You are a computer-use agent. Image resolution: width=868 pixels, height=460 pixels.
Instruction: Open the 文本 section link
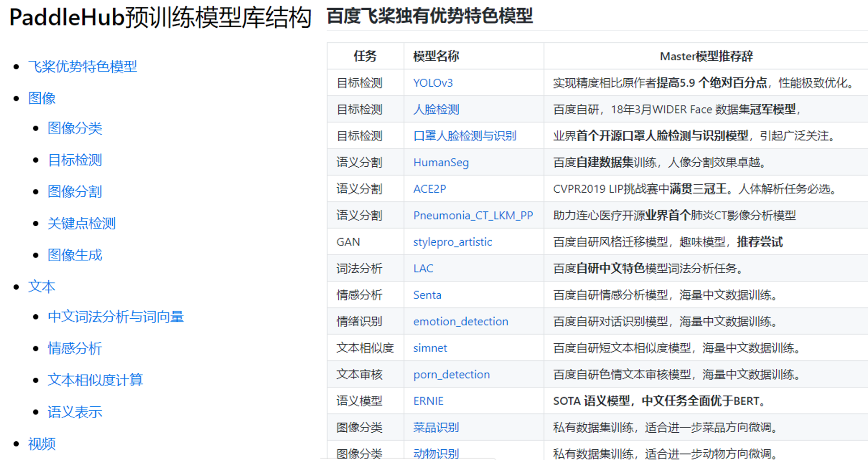pos(42,286)
